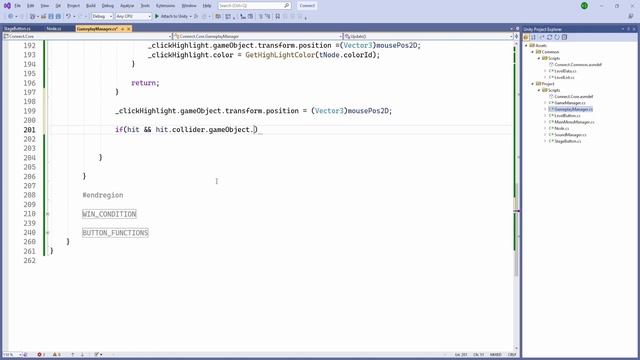The width and height of the screenshot is (640, 360).
Task: Open the Any CPU platform dropdown
Action: pos(133,16)
